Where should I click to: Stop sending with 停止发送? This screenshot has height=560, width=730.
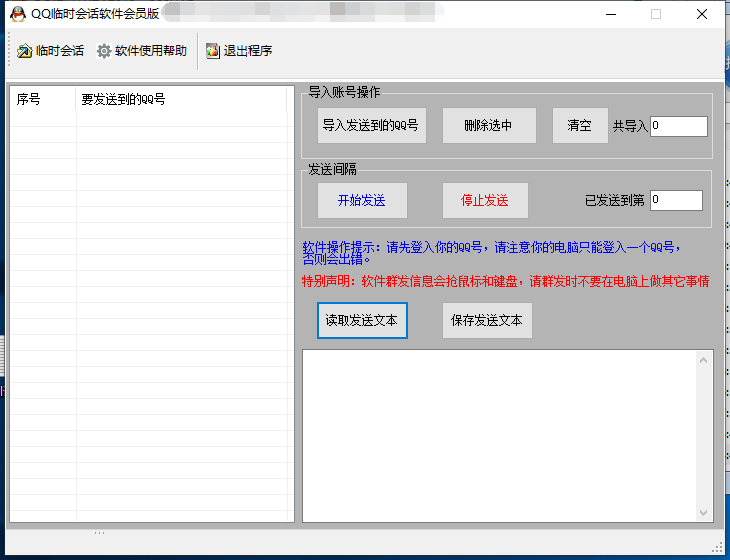(x=485, y=200)
